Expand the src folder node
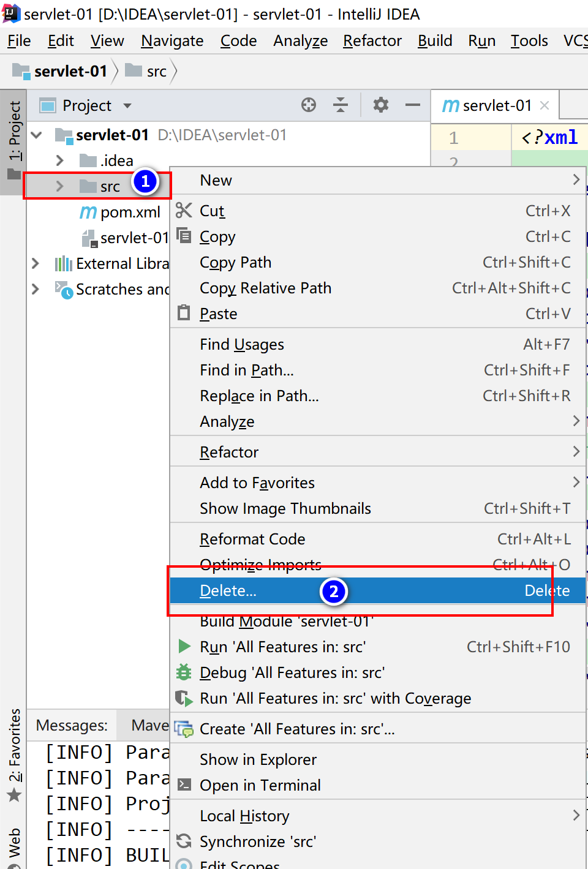Viewport: 588px width, 869px height. pyautogui.click(x=59, y=186)
